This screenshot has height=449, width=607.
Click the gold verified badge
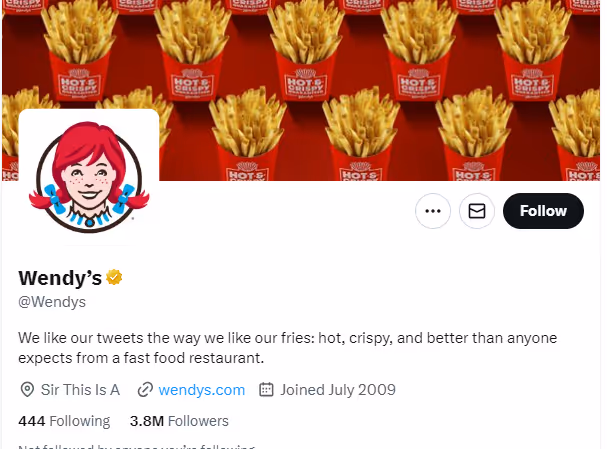[x=114, y=277]
